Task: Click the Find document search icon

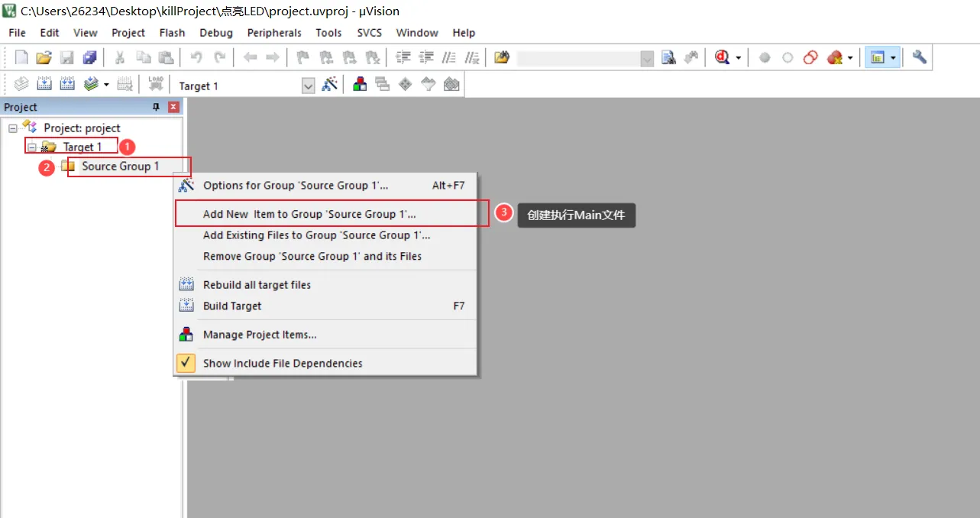Action: point(669,57)
